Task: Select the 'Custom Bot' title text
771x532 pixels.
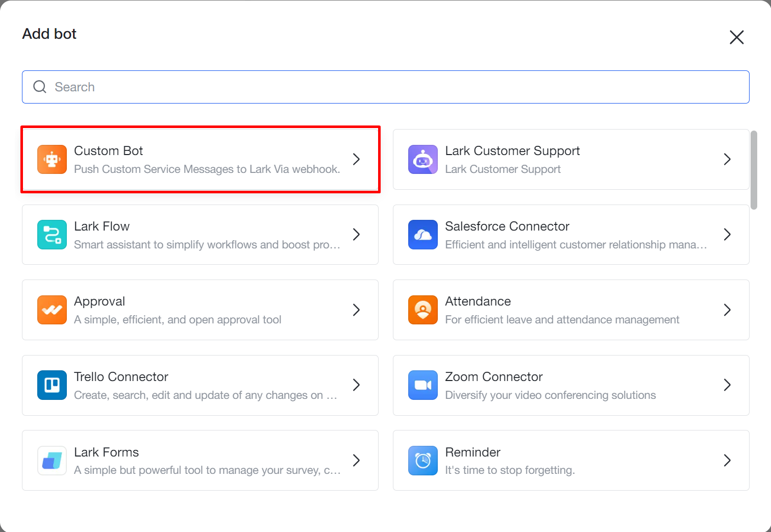Action: point(108,151)
